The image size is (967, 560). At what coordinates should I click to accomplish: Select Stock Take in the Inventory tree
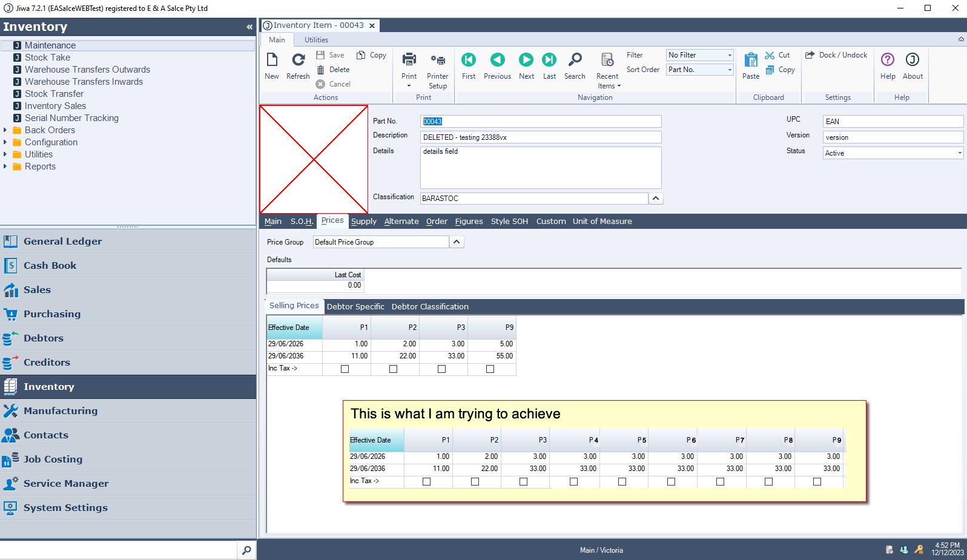[47, 58]
